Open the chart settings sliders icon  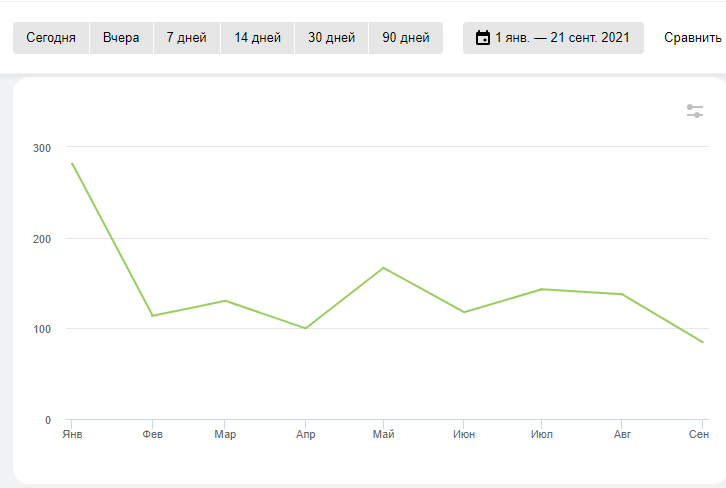(x=695, y=111)
